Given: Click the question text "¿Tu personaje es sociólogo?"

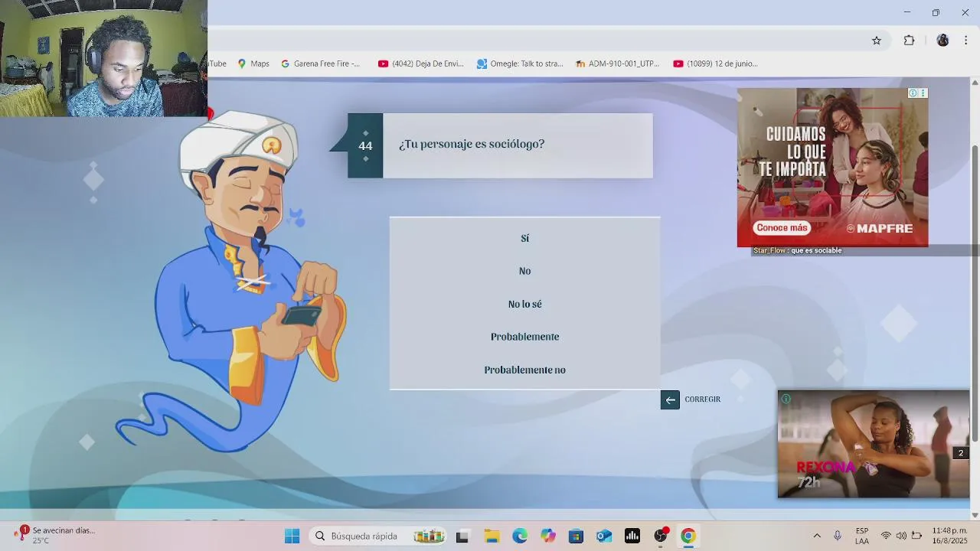Looking at the screenshot, I should pyautogui.click(x=472, y=145).
